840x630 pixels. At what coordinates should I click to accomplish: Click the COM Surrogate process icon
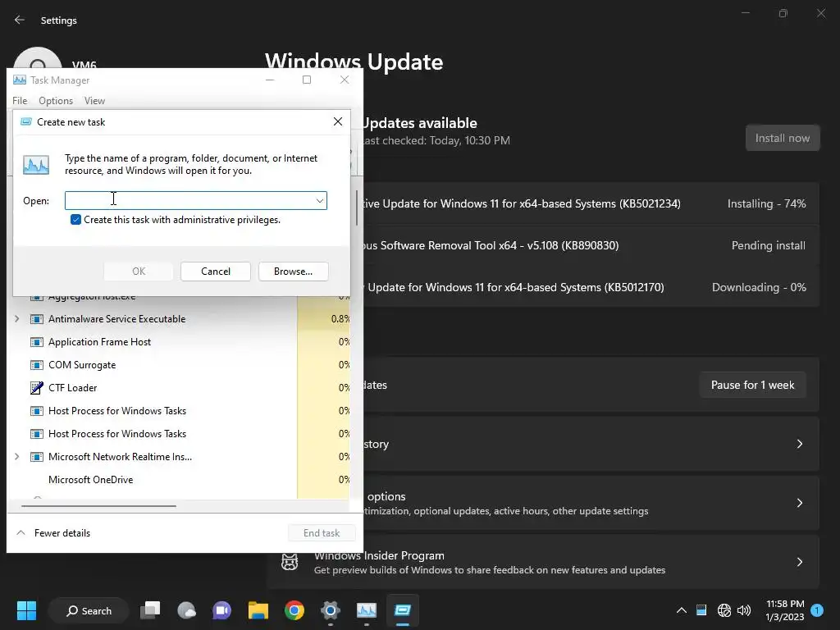[x=36, y=365]
